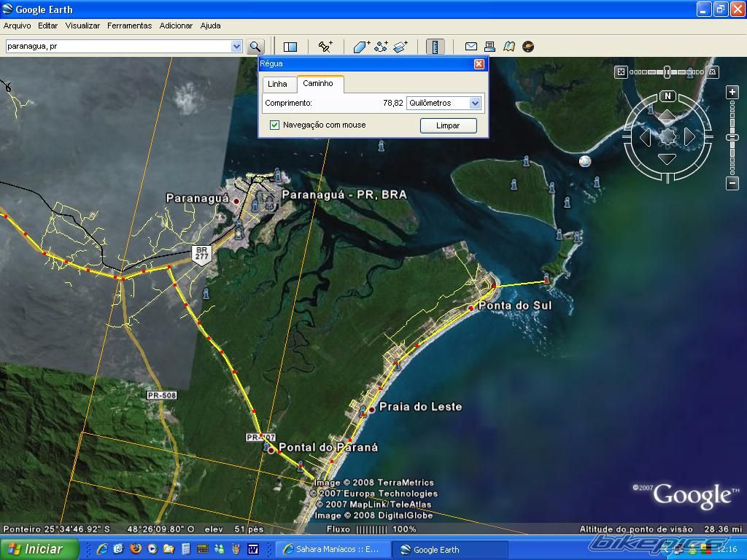This screenshot has height=560, width=747.
Task: Click the tilt toward horizon icon
Action: [x=712, y=72]
